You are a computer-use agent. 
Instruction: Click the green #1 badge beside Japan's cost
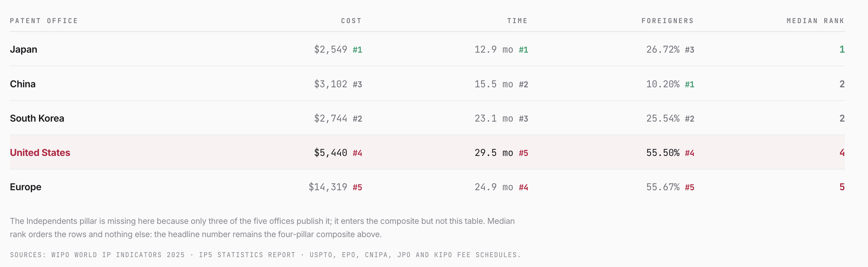pyautogui.click(x=357, y=50)
